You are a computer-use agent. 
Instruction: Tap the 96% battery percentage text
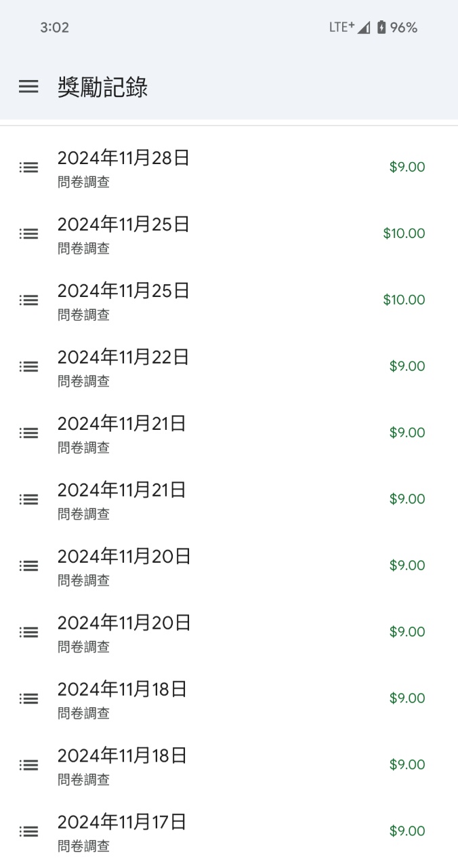click(404, 28)
